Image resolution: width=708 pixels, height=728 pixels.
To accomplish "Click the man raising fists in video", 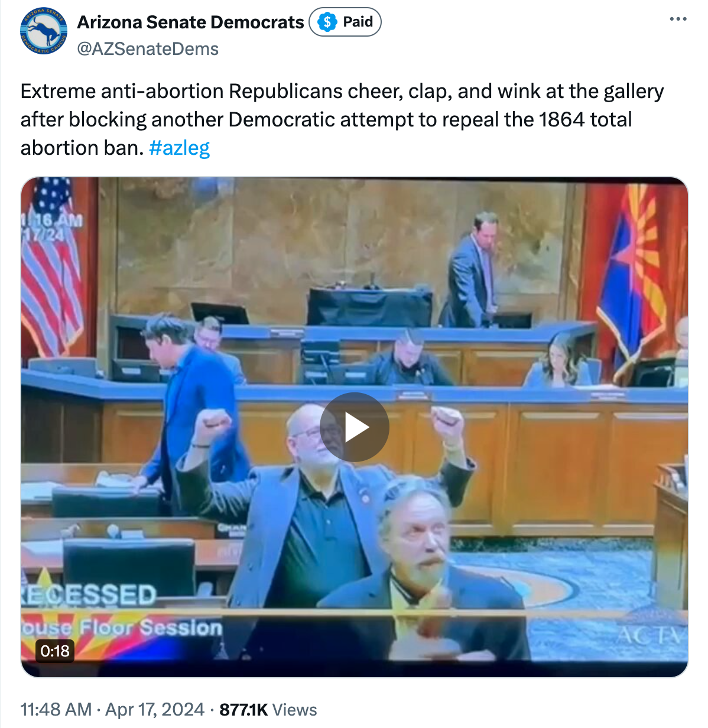I will 322,508.
